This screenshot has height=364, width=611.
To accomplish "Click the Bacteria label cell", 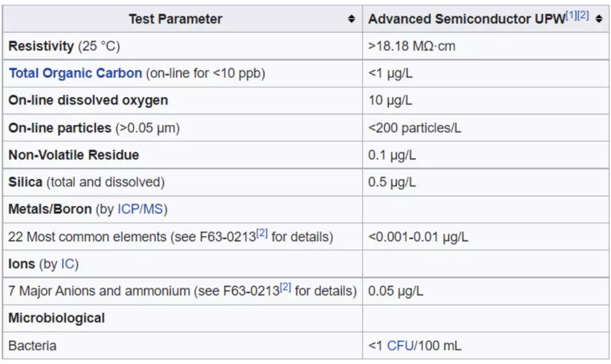I will pyautogui.click(x=32, y=346).
